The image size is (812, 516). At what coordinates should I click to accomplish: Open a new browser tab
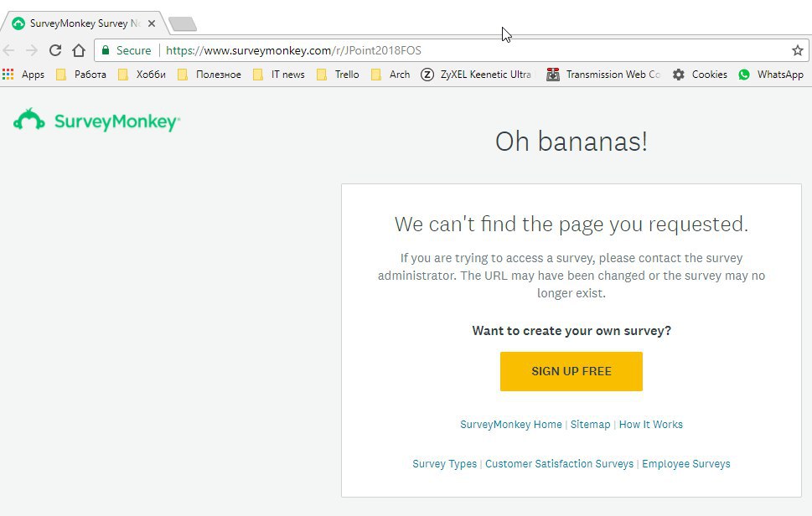click(183, 23)
